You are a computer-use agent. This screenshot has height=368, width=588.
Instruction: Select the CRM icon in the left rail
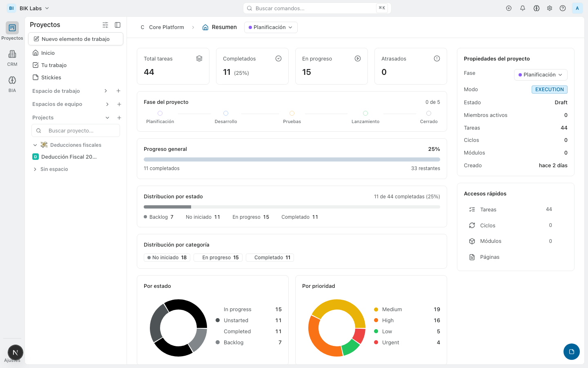pos(12,57)
